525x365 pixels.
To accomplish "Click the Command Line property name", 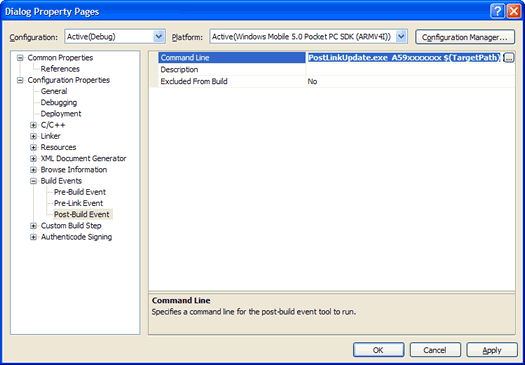I will [x=232, y=58].
